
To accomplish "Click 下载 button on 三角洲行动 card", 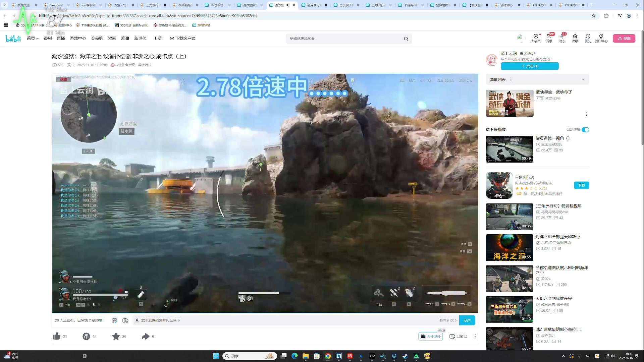I will 581,185.
